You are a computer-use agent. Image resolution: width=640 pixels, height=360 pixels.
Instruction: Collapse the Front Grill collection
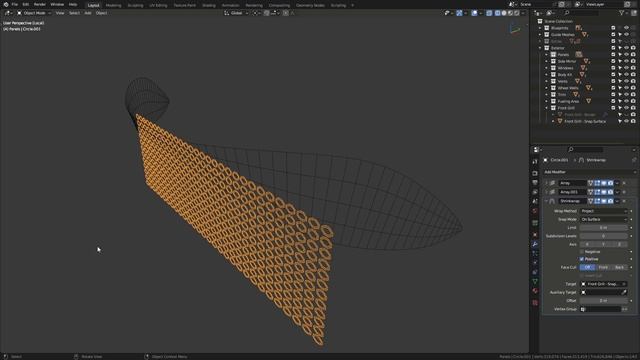(547, 108)
